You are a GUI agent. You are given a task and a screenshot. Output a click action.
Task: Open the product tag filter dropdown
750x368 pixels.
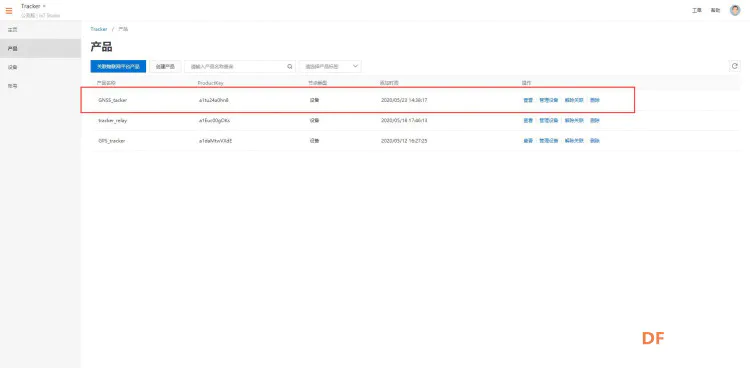330,67
